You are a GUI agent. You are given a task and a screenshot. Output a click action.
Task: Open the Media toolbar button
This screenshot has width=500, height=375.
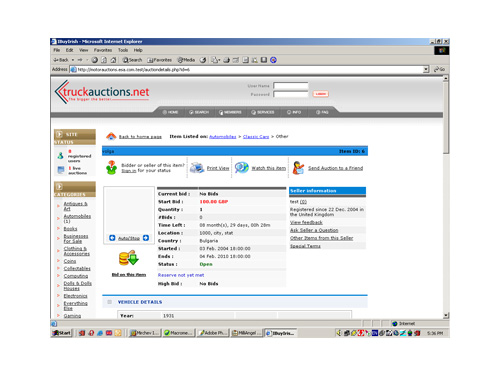tap(186, 60)
